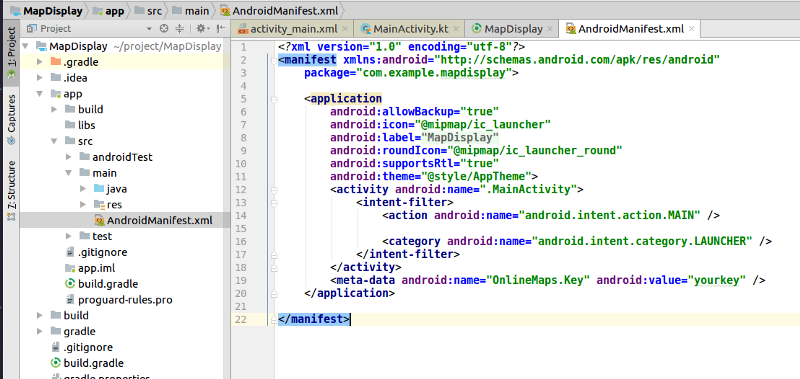Collapse the main folder arrow
Image resolution: width=800 pixels, height=379 pixels.
68,173
